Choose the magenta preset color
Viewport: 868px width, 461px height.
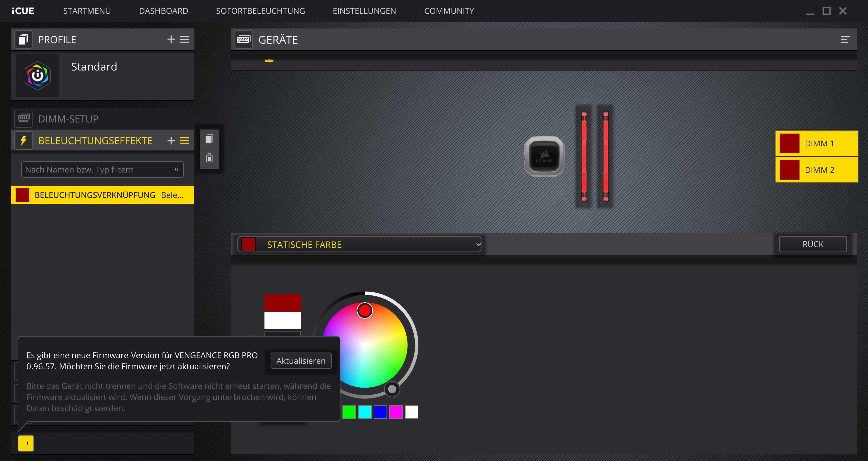[396, 412]
